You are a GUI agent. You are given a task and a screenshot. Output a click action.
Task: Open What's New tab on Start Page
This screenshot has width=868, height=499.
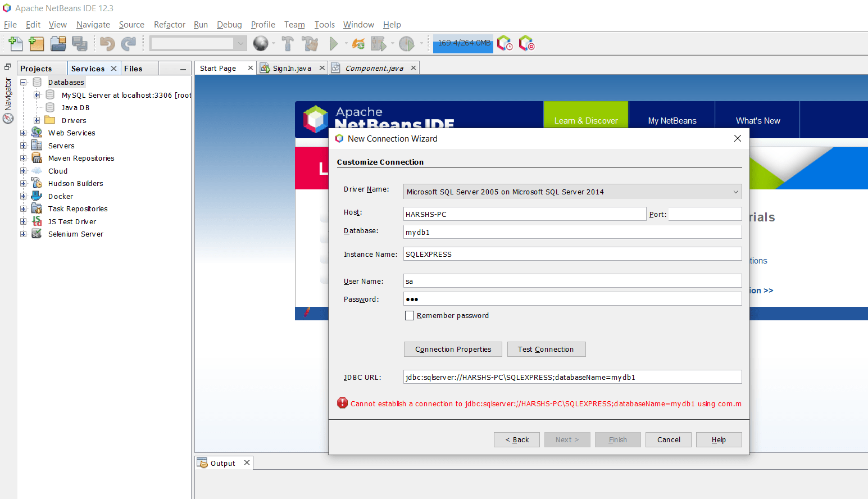[x=758, y=120]
